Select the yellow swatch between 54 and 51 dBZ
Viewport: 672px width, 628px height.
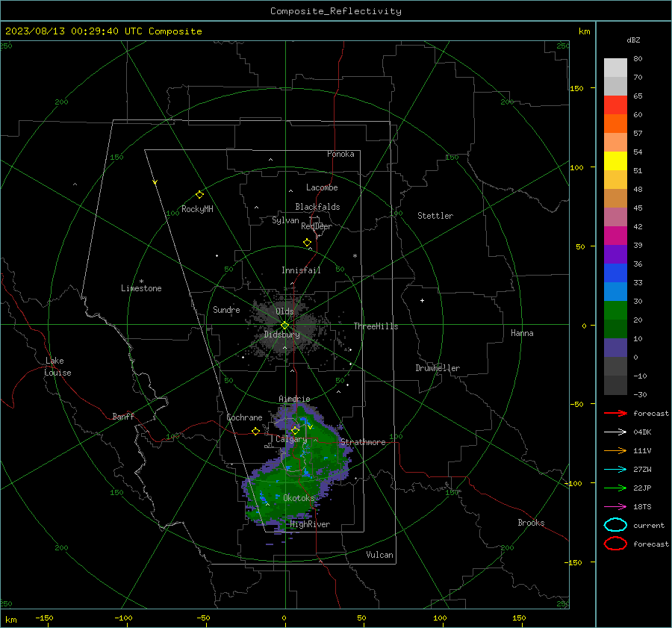click(615, 161)
